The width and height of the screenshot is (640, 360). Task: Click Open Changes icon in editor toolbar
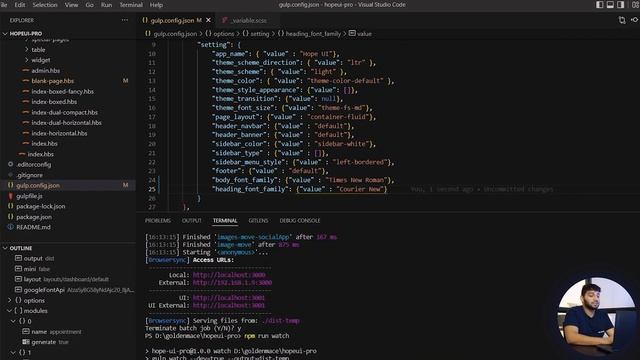click(622, 20)
